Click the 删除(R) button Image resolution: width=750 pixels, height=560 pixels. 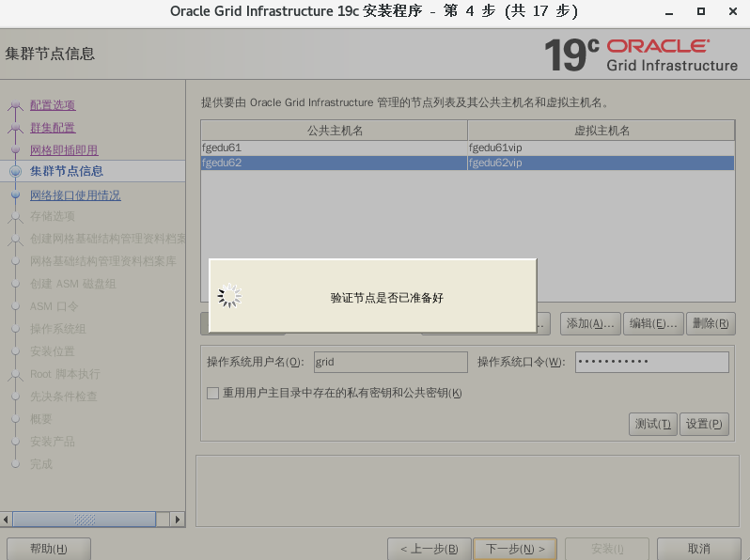[711, 324]
